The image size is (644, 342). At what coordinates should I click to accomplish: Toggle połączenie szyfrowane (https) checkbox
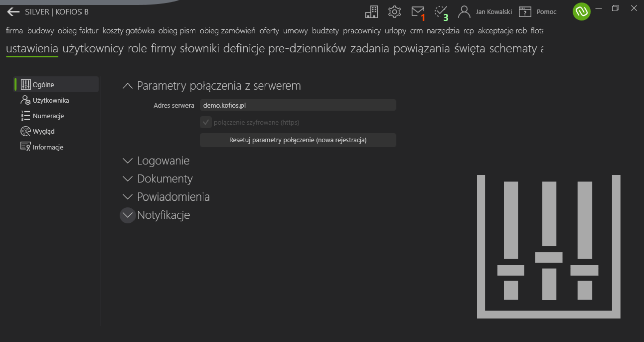pos(206,122)
